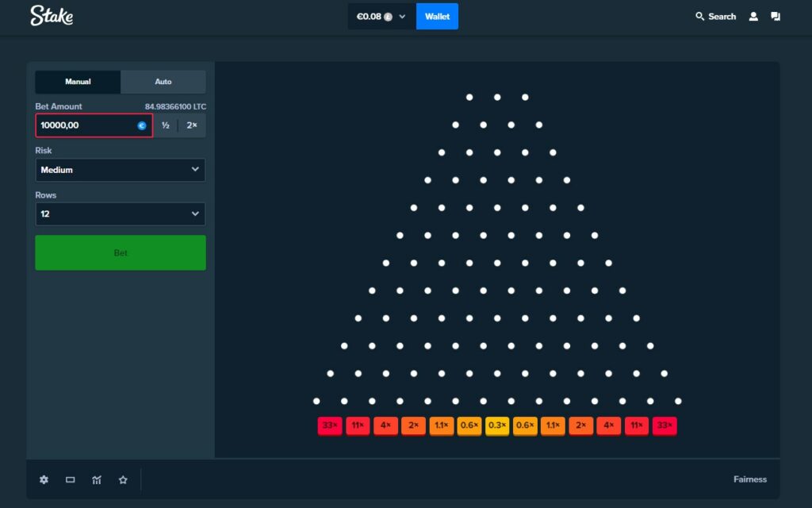Double the bet amount with 2× button

pyautogui.click(x=191, y=125)
